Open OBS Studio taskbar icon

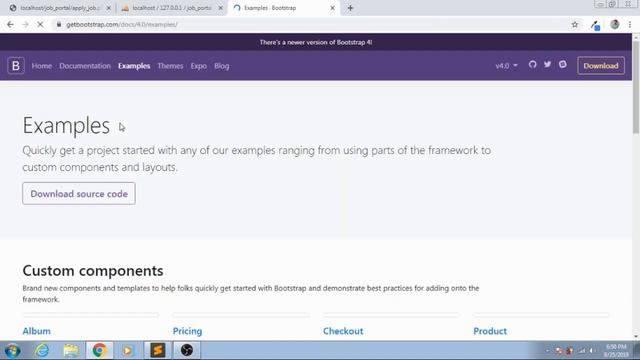click(187, 351)
